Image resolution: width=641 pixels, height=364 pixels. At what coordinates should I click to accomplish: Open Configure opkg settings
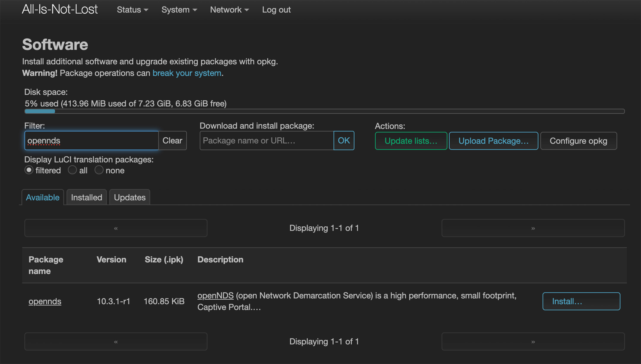point(578,141)
